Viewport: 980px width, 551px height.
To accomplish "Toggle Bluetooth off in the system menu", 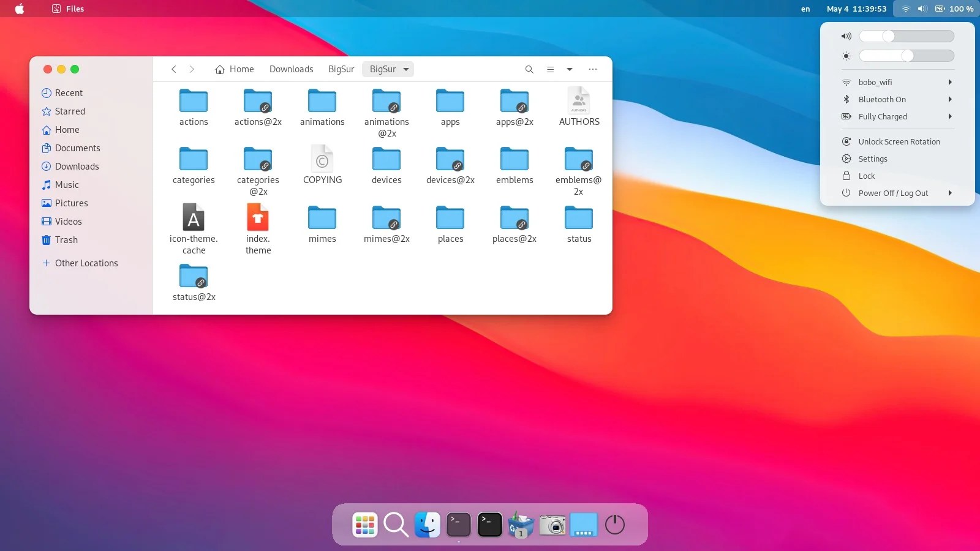I will click(882, 99).
